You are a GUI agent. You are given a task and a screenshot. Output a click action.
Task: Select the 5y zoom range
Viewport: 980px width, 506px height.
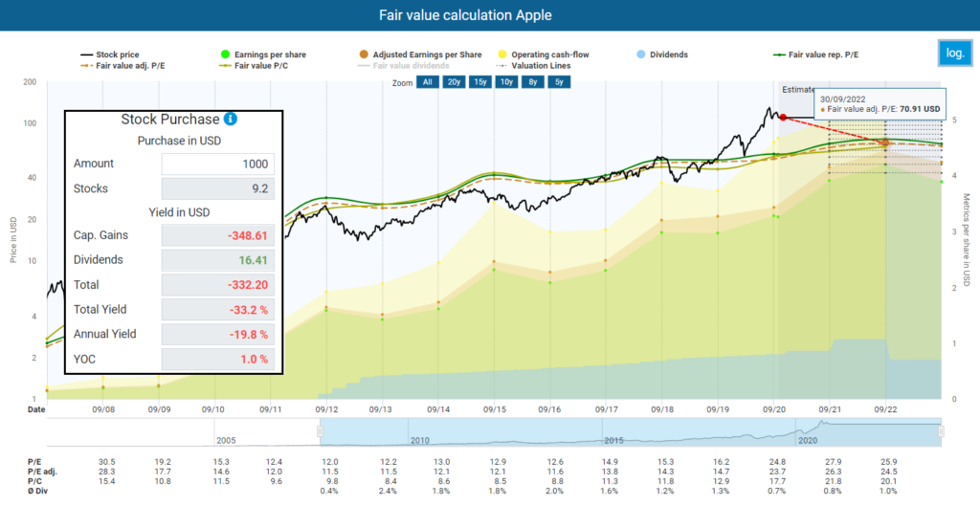tap(559, 82)
